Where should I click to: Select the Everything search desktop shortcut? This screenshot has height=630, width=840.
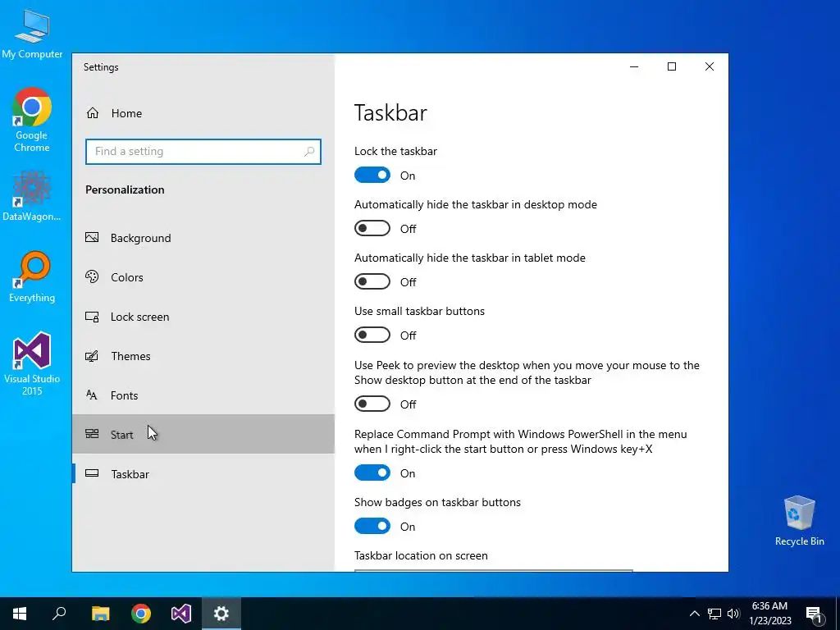coord(32,276)
